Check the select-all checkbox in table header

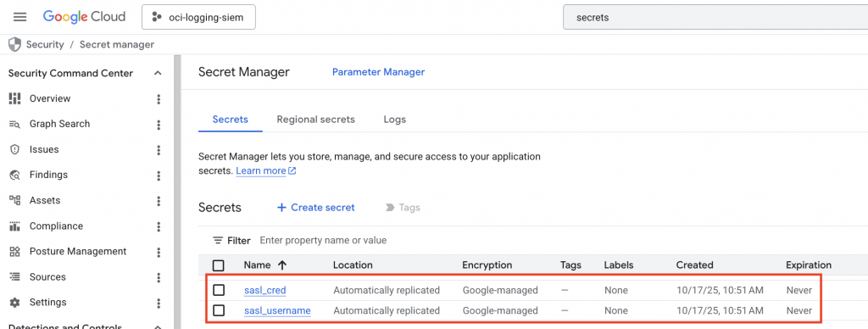219,265
